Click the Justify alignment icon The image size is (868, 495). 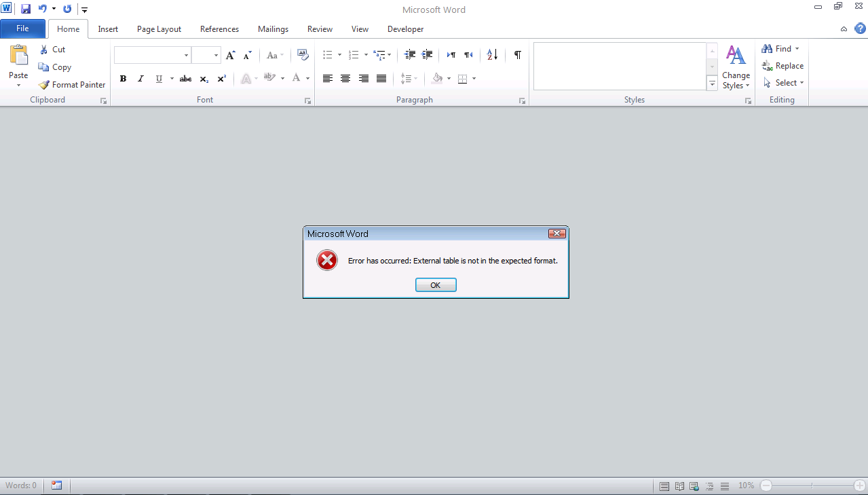click(381, 79)
